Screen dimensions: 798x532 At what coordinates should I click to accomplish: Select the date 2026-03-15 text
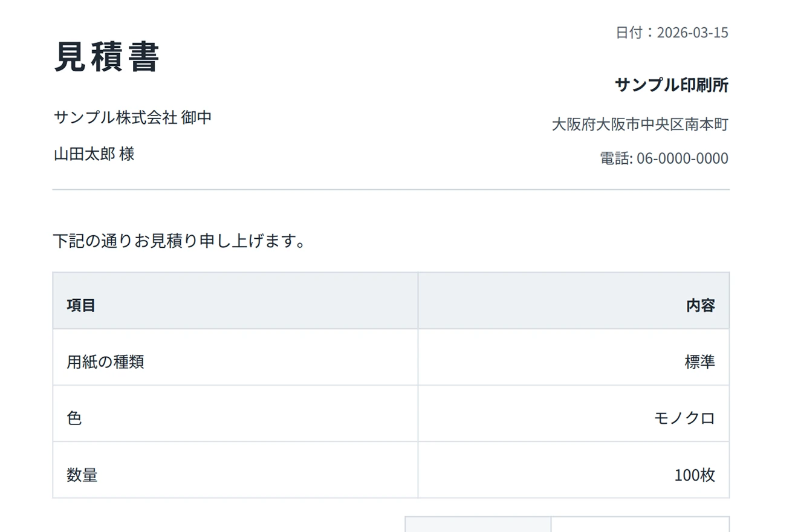tap(692, 33)
